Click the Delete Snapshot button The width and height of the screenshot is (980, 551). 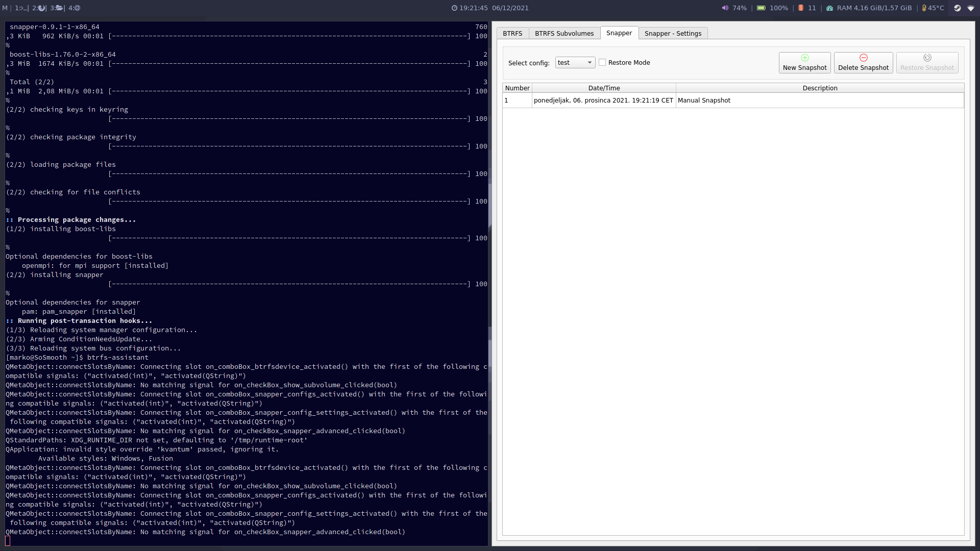click(x=863, y=63)
